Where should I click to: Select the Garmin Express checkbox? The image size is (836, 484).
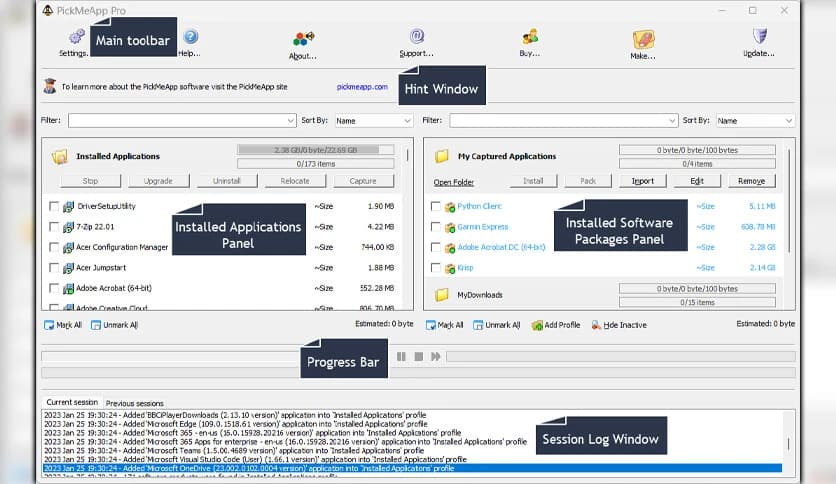(x=435, y=227)
